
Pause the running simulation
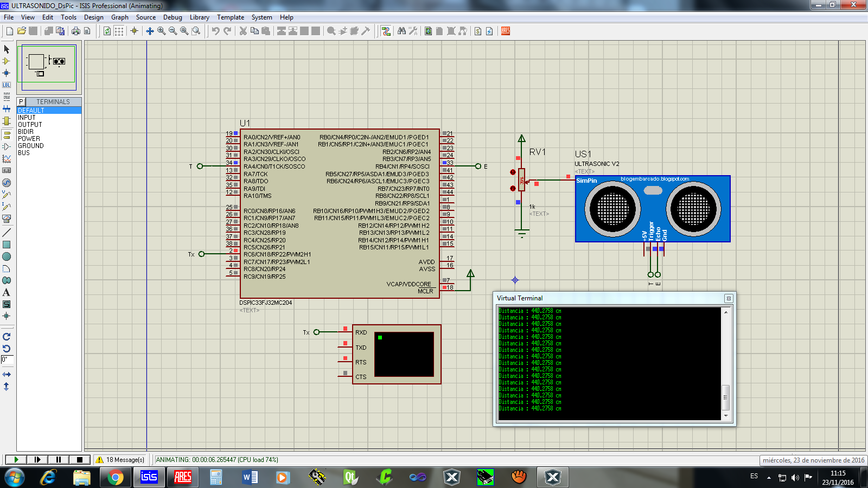(x=58, y=459)
